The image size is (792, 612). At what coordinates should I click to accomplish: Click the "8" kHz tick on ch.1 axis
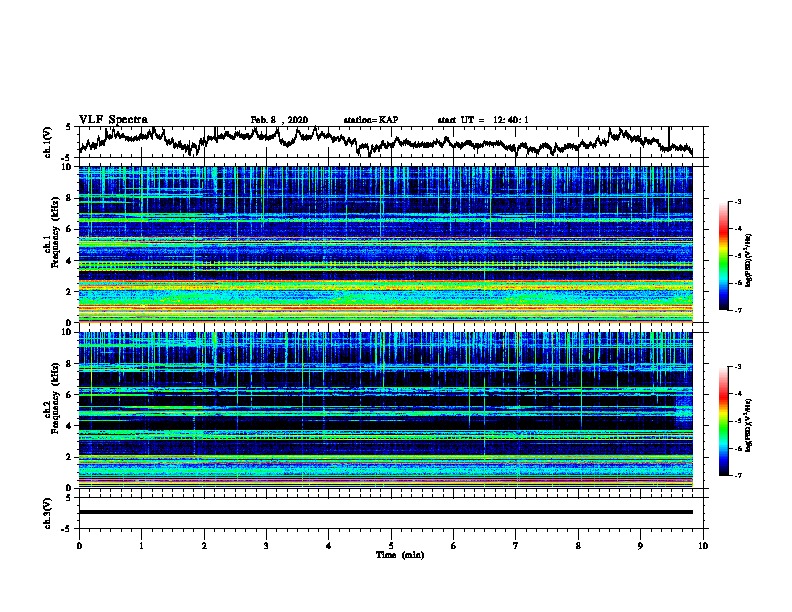[x=70, y=198]
